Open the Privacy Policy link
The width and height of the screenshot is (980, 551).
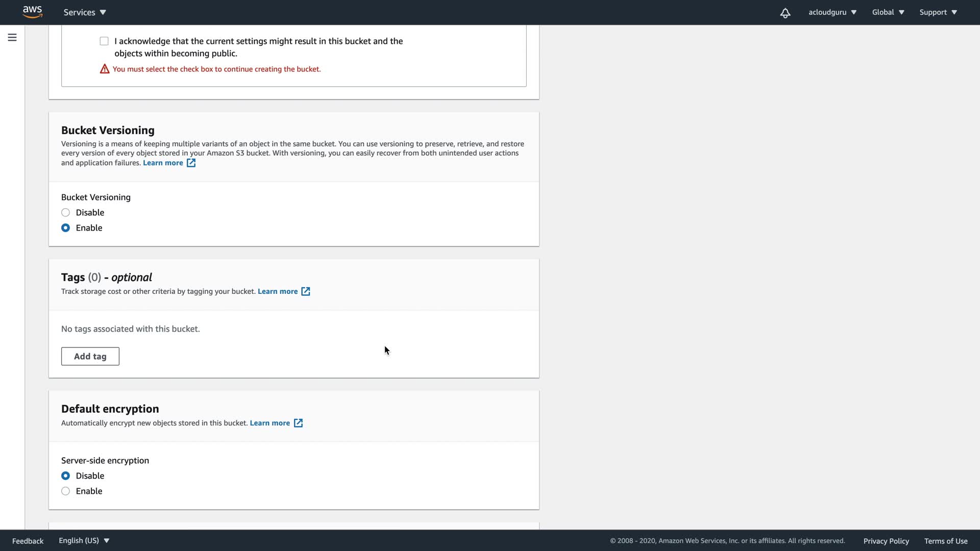(x=886, y=541)
